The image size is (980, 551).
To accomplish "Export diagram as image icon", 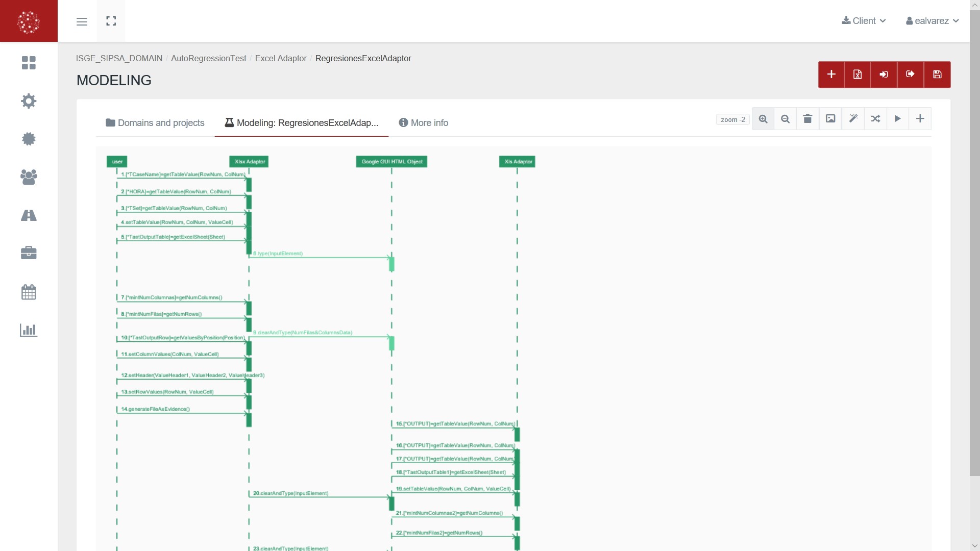I will tap(830, 119).
